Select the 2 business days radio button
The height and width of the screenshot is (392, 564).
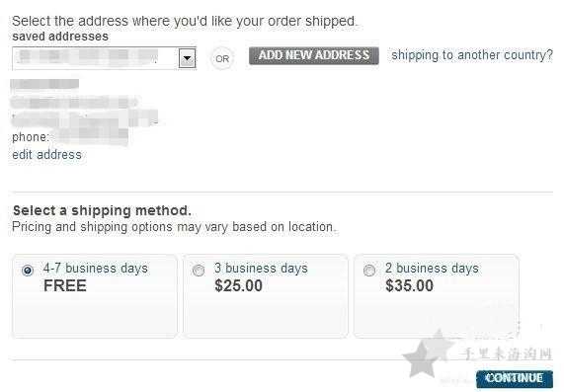(x=369, y=271)
